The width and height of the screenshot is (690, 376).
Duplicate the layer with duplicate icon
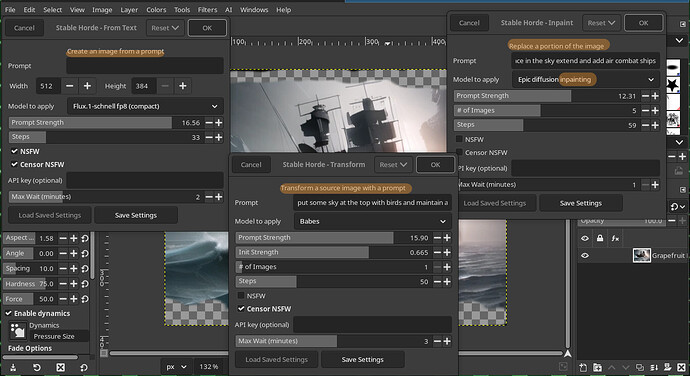coord(639,367)
